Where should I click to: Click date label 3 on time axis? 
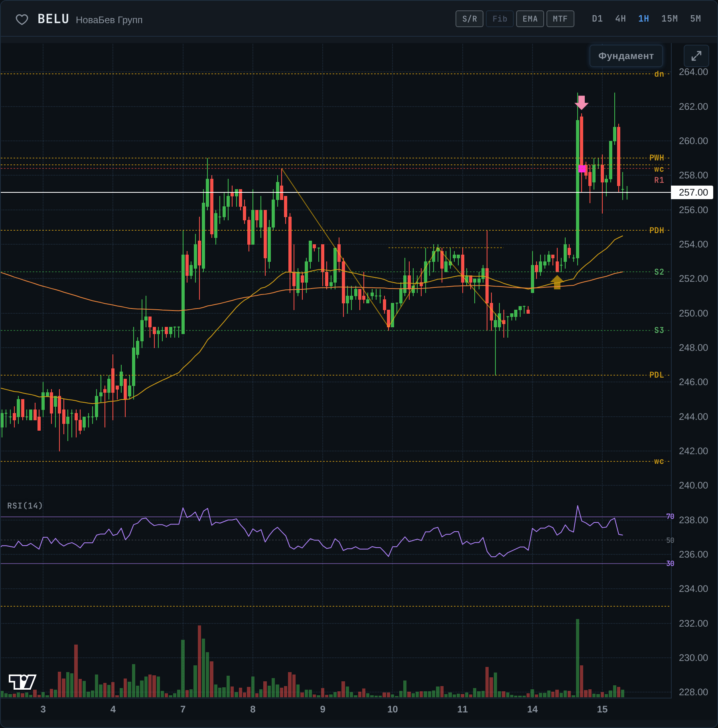tap(43, 709)
